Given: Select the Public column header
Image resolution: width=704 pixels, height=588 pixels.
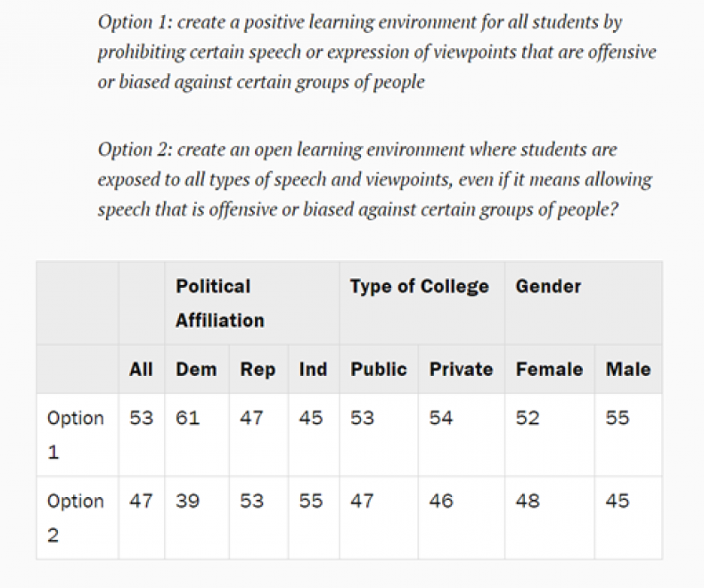Looking at the screenshot, I should 379,370.
